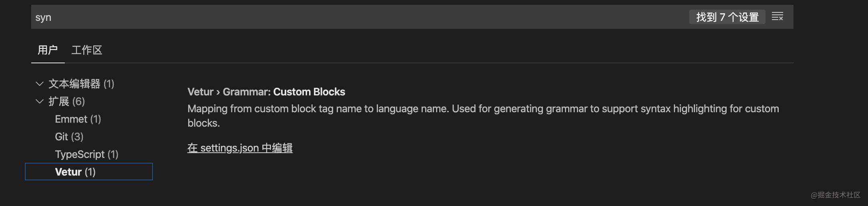
Task: Switch to the 用户 tab
Action: pos(48,50)
